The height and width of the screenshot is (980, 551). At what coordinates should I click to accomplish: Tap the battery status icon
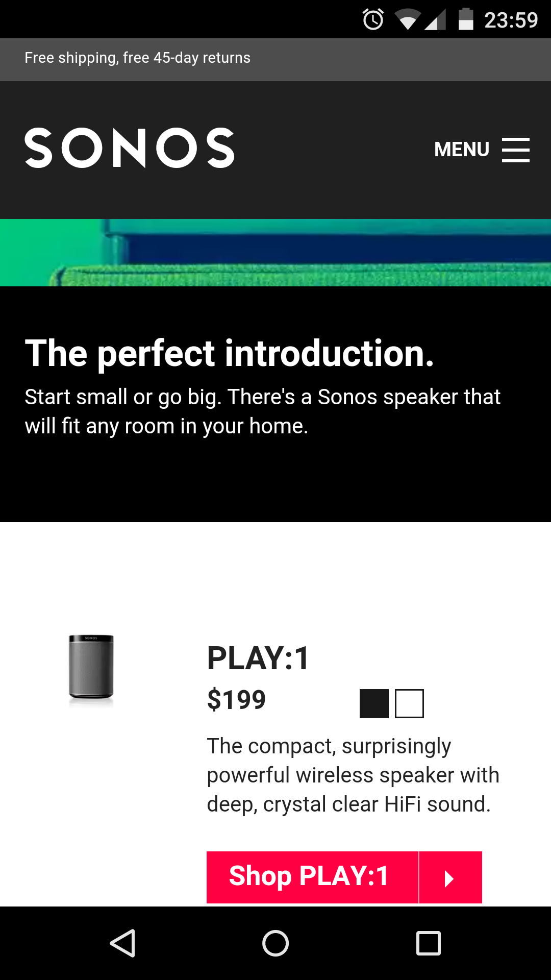click(466, 19)
